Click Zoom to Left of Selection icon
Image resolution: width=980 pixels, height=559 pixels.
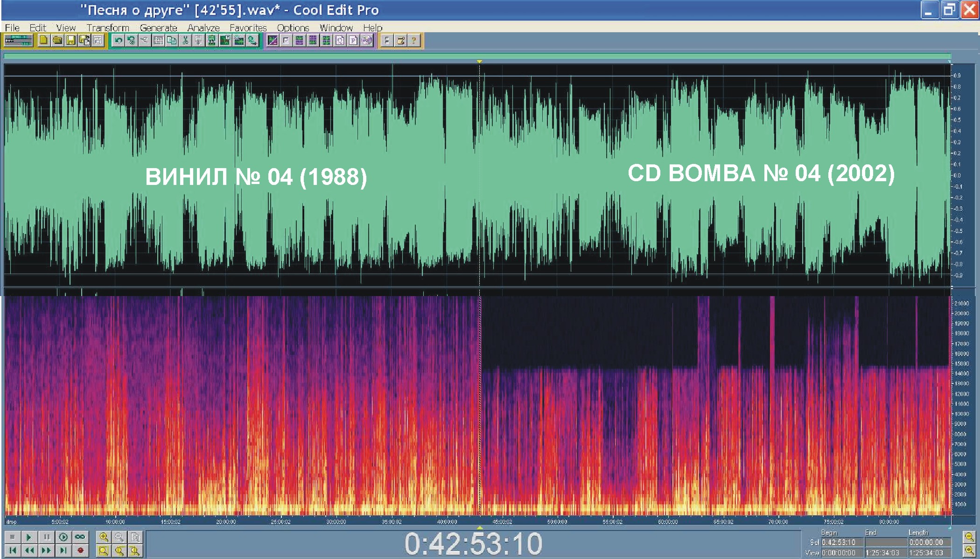tap(119, 551)
